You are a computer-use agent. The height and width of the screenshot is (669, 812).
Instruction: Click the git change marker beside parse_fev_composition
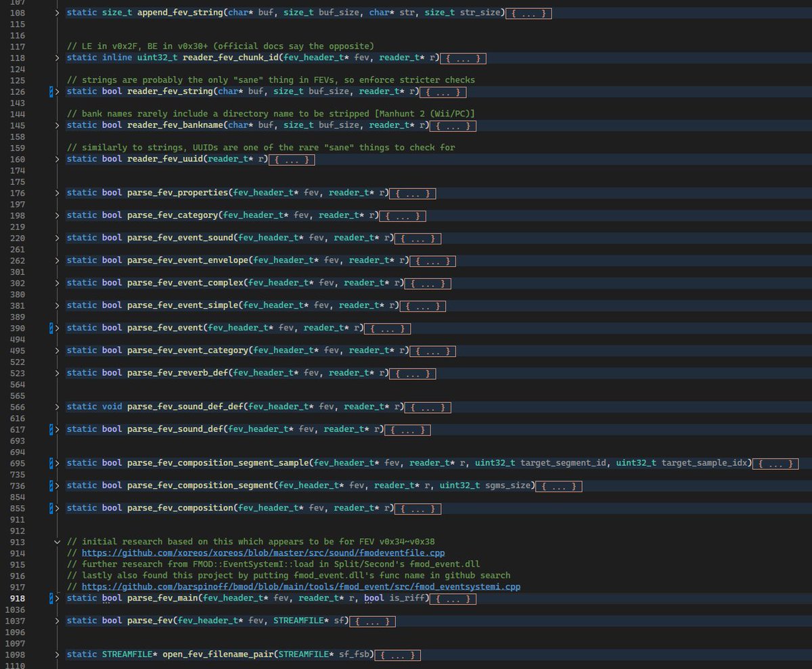(51, 508)
